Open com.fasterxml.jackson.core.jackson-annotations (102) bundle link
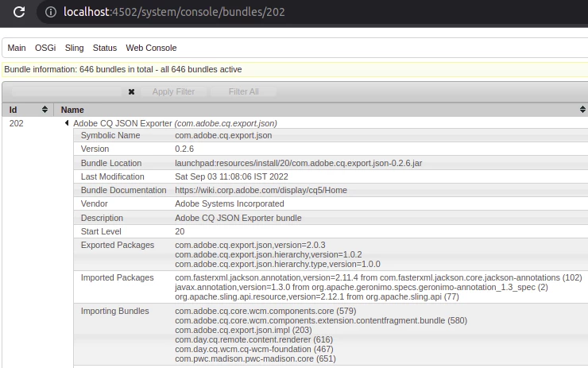This screenshot has width=588, height=368. pos(481,277)
